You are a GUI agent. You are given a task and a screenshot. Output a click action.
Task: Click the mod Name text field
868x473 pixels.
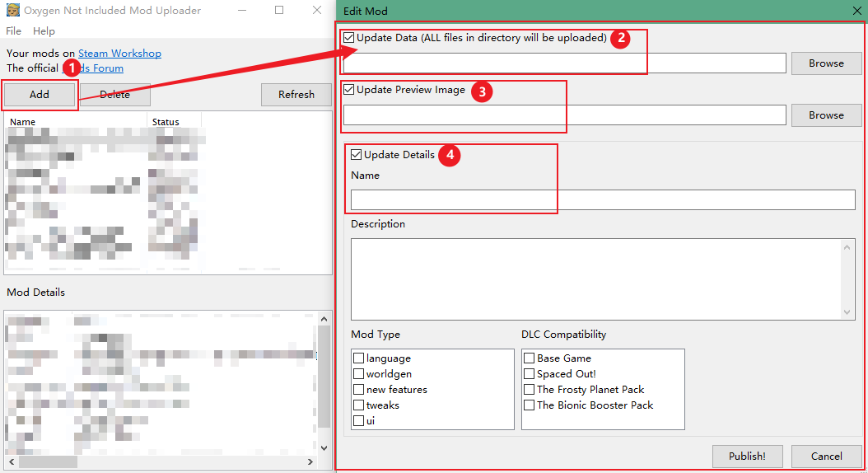pyautogui.click(x=603, y=200)
